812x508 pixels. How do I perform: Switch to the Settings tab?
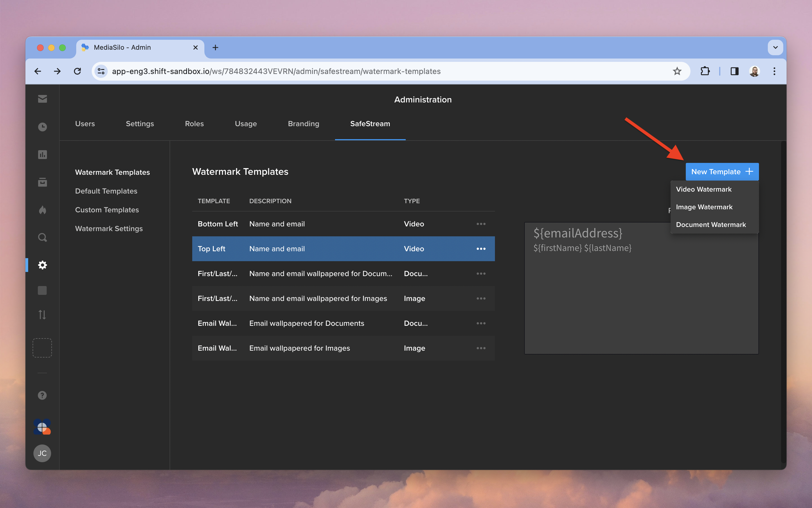pyautogui.click(x=140, y=124)
